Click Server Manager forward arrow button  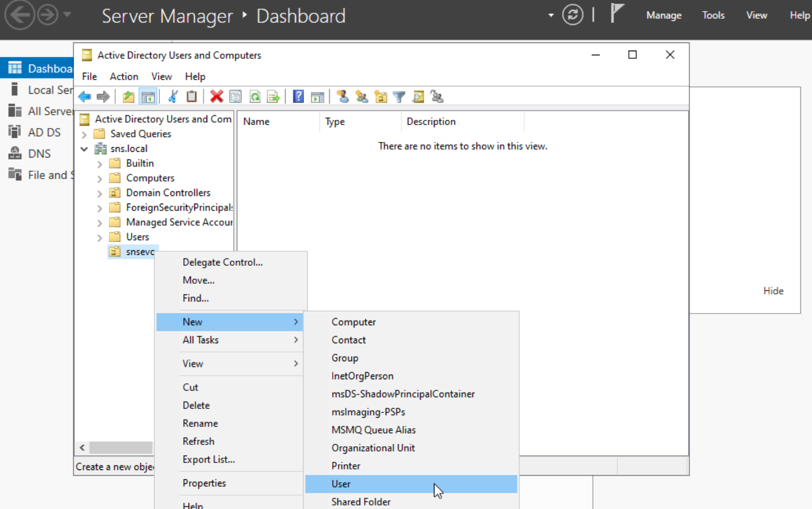point(48,15)
